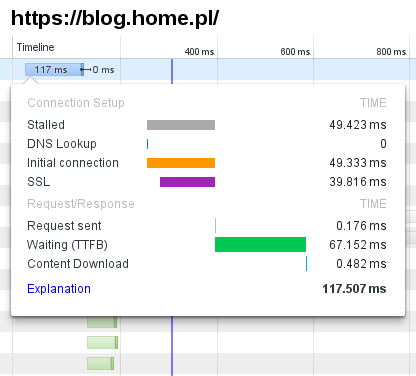
Task: Click the Request sent label
Action: point(64,226)
